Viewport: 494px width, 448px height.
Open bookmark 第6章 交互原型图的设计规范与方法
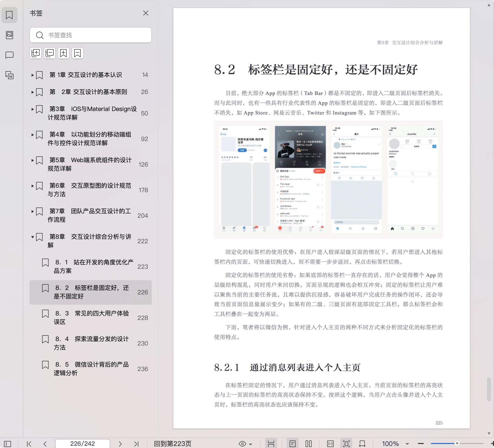(91, 190)
